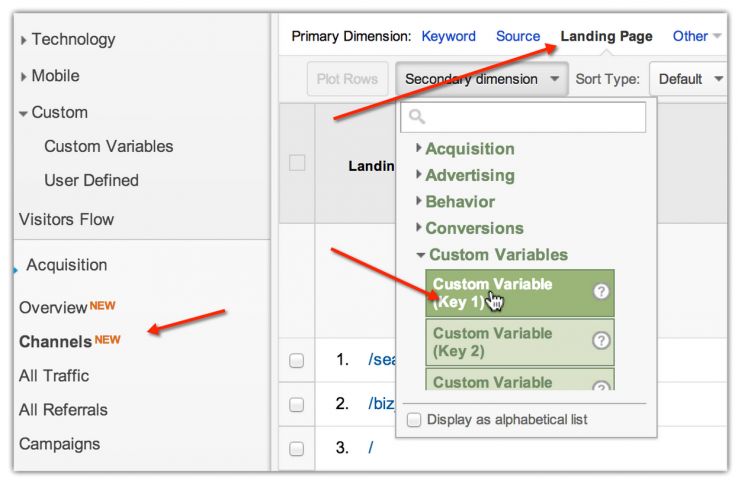Click help icon for Custom Variable (Key 2)
This screenshot has height=480, width=738.
(601, 340)
